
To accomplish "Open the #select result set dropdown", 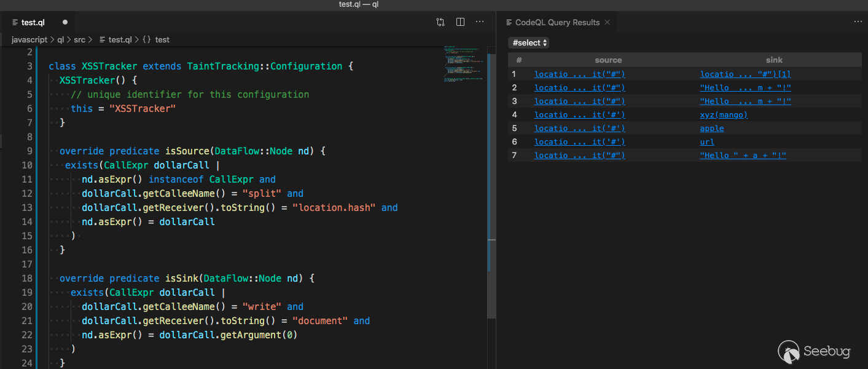I will [x=529, y=43].
